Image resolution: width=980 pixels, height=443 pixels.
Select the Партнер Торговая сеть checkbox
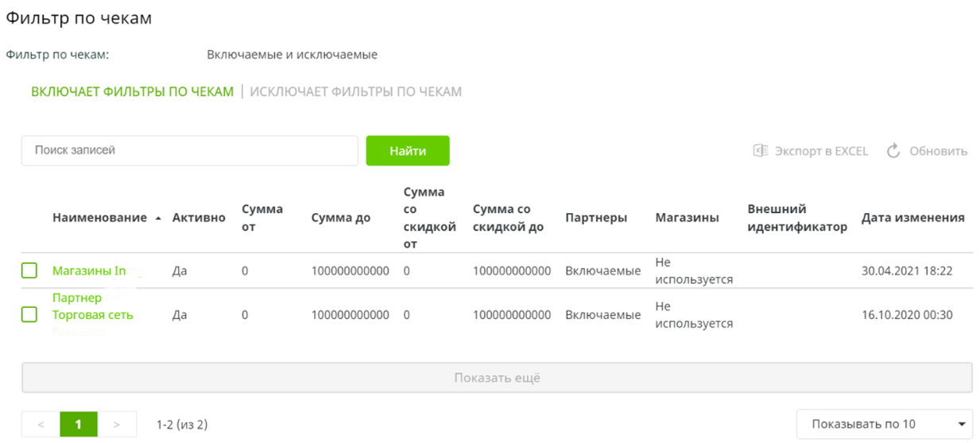(x=29, y=315)
